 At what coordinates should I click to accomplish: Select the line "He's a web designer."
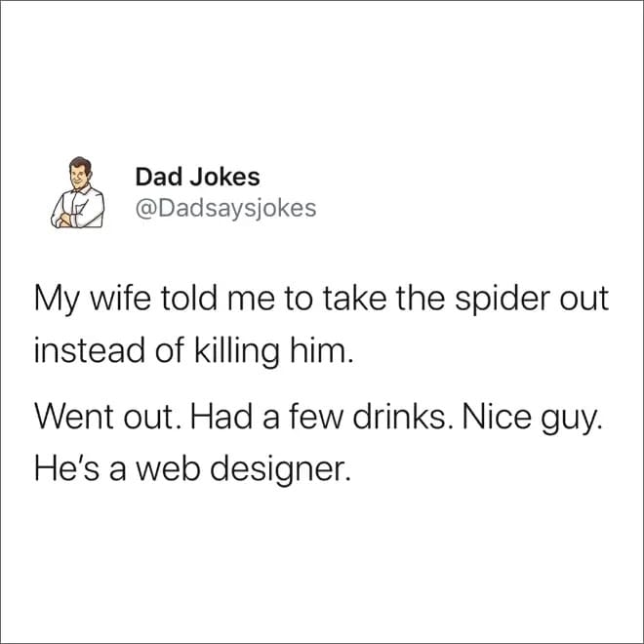193,469
